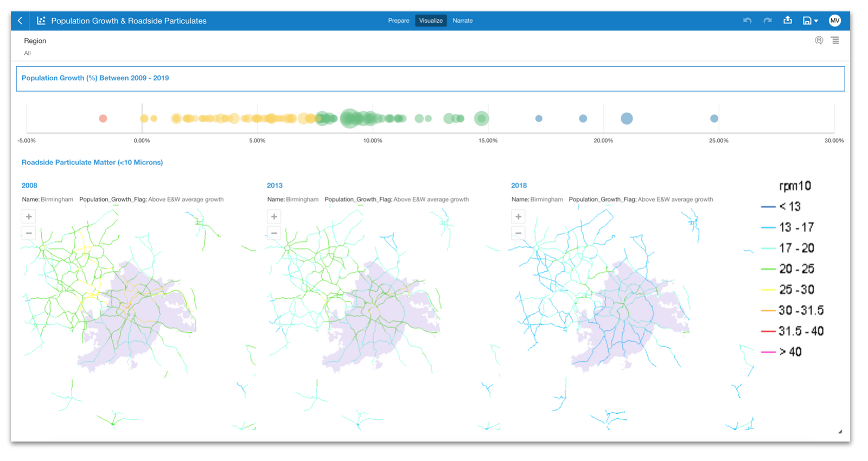868x461 pixels.
Task: Click the redo icon
Action: click(767, 21)
